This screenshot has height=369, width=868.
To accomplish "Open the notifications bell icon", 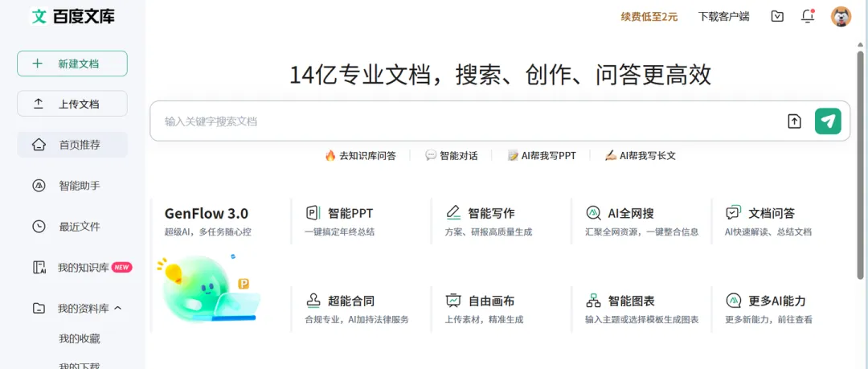I will pyautogui.click(x=808, y=16).
